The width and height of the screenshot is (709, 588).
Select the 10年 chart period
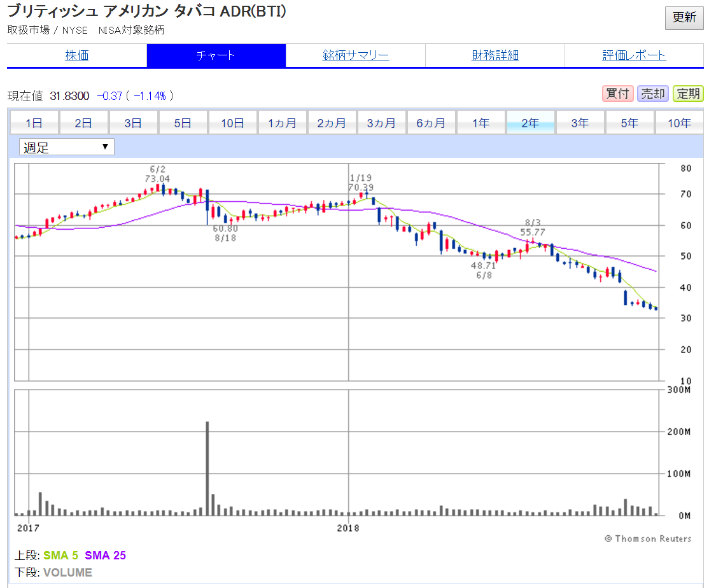[x=679, y=123]
